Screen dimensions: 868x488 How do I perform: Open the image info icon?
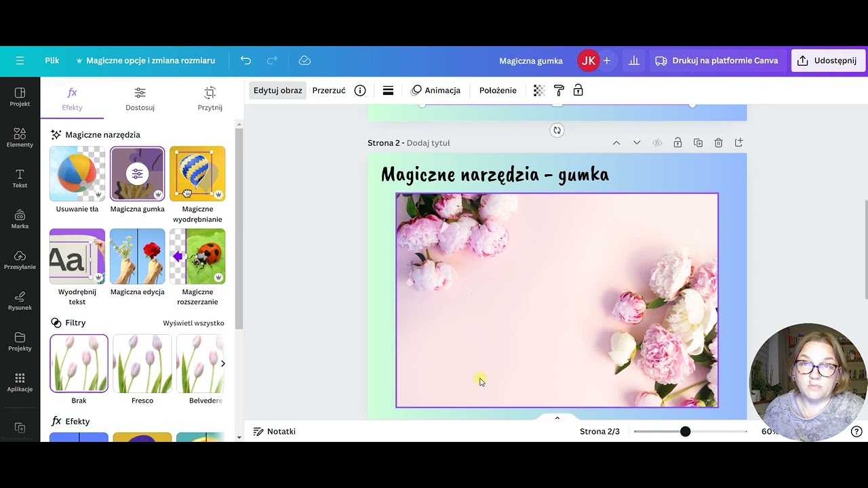[x=360, y=90]
